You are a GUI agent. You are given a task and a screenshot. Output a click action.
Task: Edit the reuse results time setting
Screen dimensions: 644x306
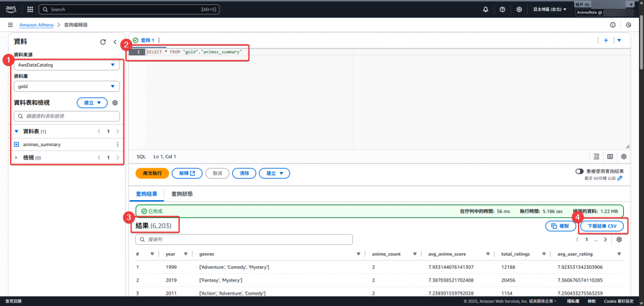click(x=620, y=178)
